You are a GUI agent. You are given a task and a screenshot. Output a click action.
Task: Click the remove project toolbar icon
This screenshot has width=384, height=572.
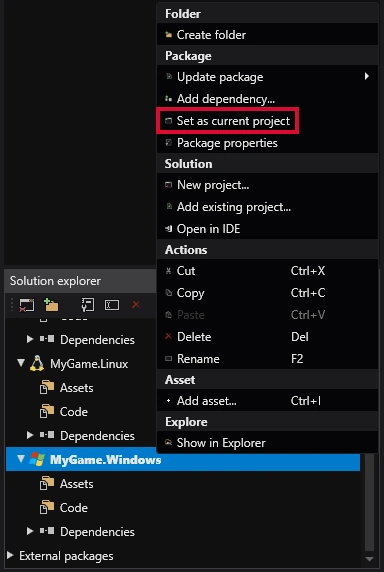27,305
